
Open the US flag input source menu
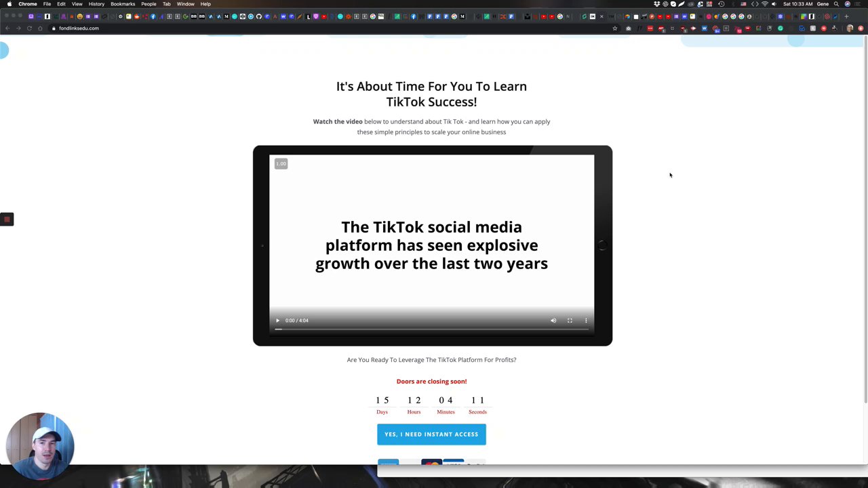[743, 4]
